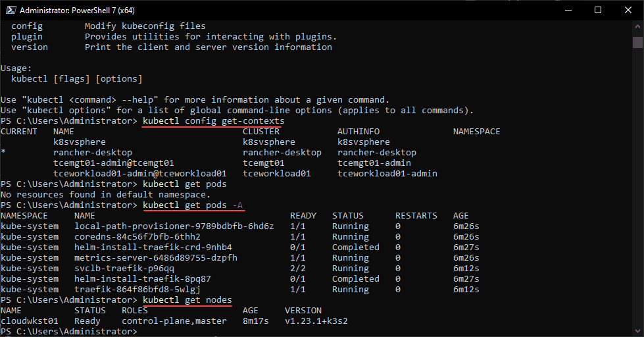
Task: Close the PowerShell window
Action: point(628,10)
